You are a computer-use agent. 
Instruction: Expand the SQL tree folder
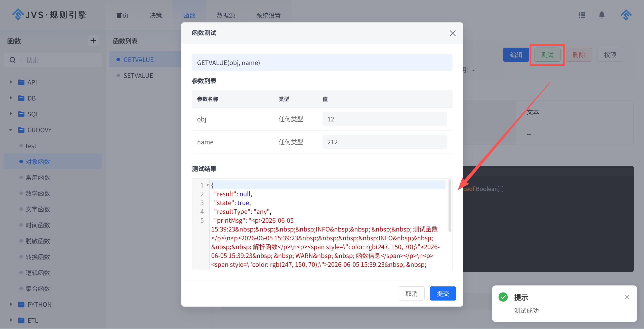11,114
